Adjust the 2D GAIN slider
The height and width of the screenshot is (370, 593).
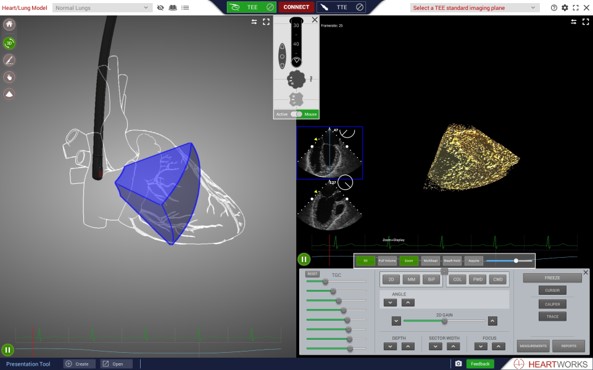(444, 321)
